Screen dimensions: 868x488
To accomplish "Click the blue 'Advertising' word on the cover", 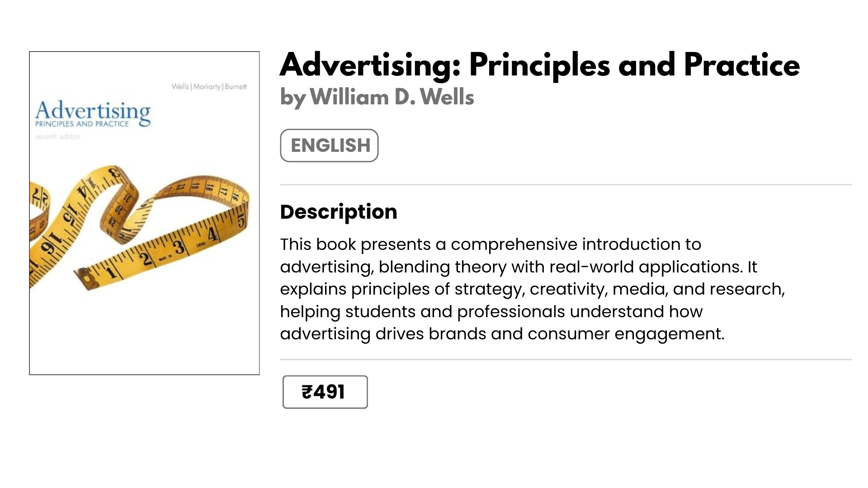I will [x=93, y=111].
